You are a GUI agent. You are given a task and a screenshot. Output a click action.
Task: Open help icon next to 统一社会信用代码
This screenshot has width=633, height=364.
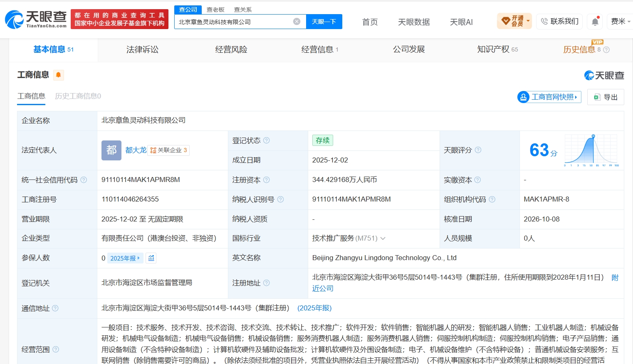(x=84, y=180)
